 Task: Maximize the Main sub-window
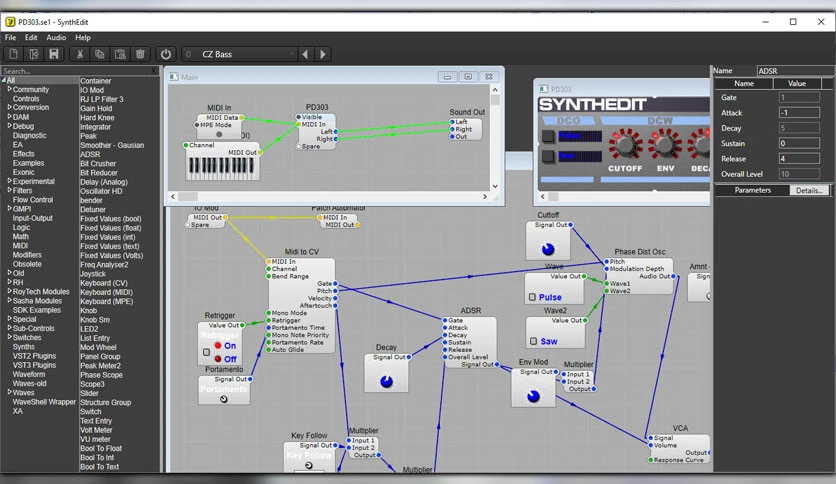[468, 77]
